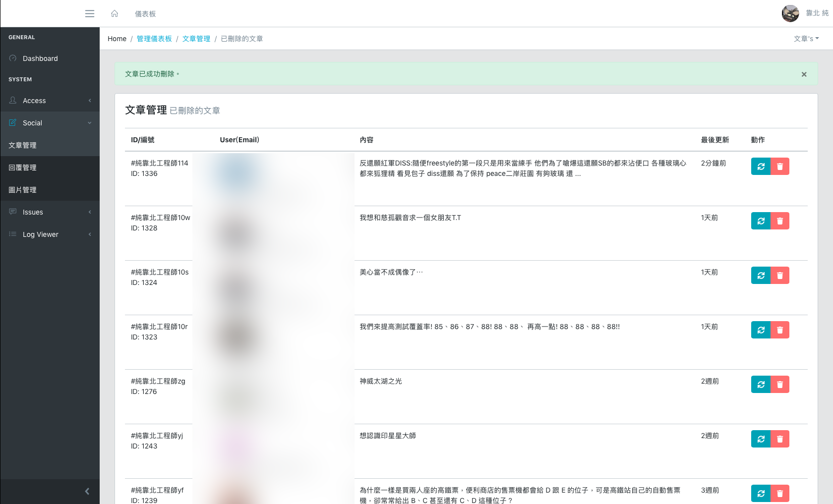The image size is (833, 504).
Task: Open the home icon in top bar
Action: tap(115, 13)
